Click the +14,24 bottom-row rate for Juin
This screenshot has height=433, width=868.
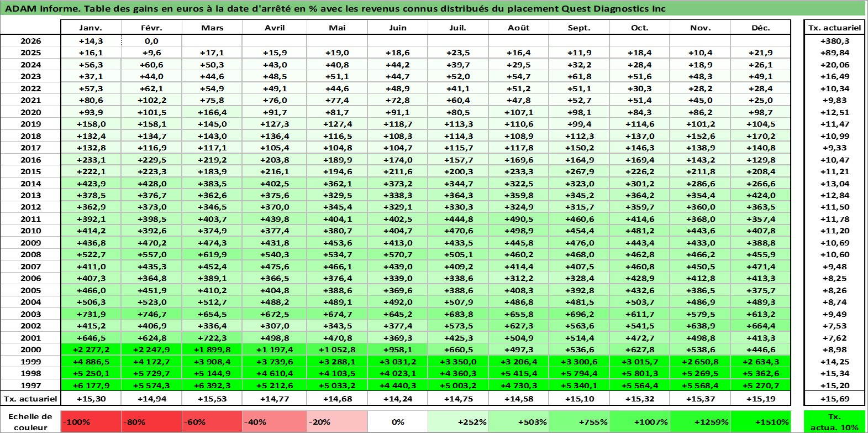[x=398, y=399]
